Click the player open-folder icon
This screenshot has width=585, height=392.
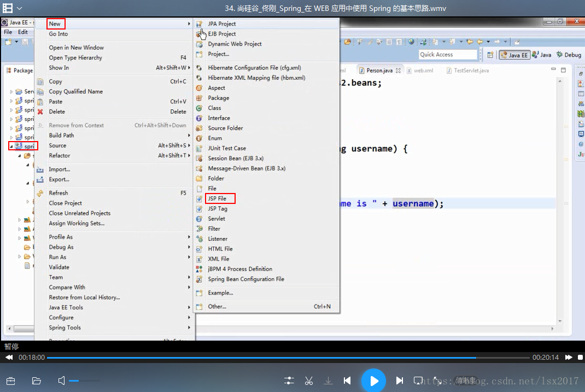(36, 381)
